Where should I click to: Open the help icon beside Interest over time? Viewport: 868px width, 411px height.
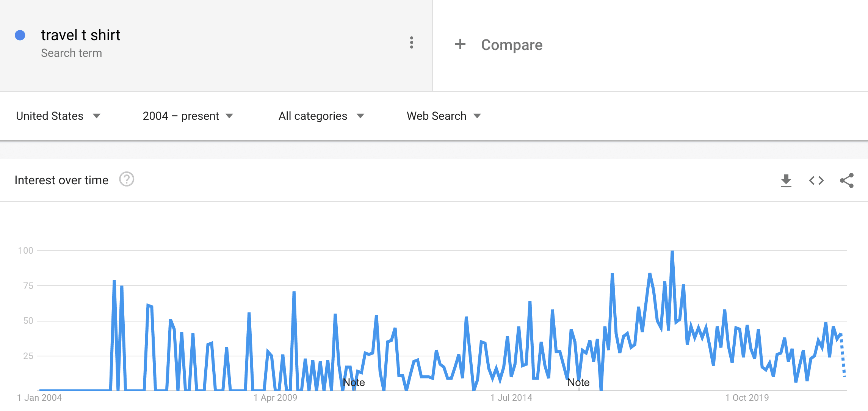tap(127, 179)
